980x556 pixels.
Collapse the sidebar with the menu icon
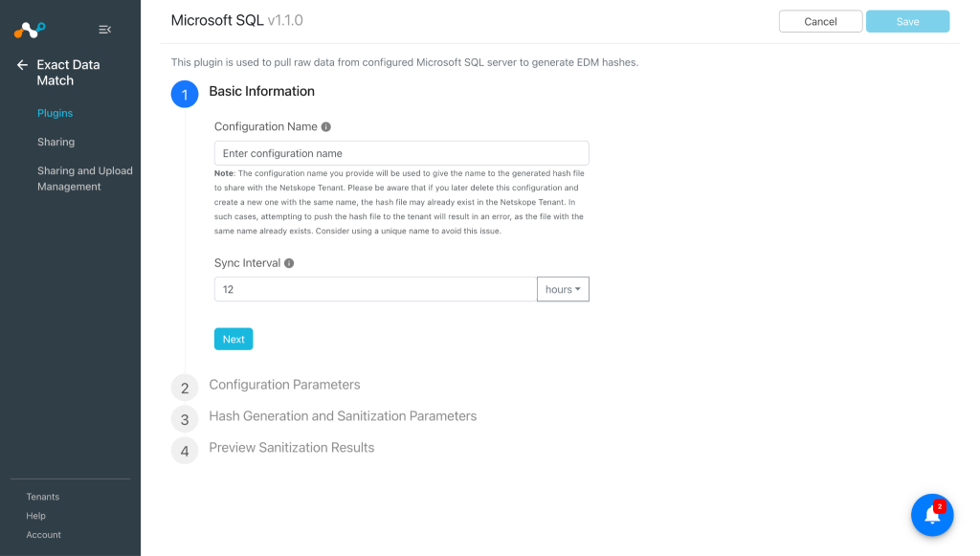pos(104,30)
